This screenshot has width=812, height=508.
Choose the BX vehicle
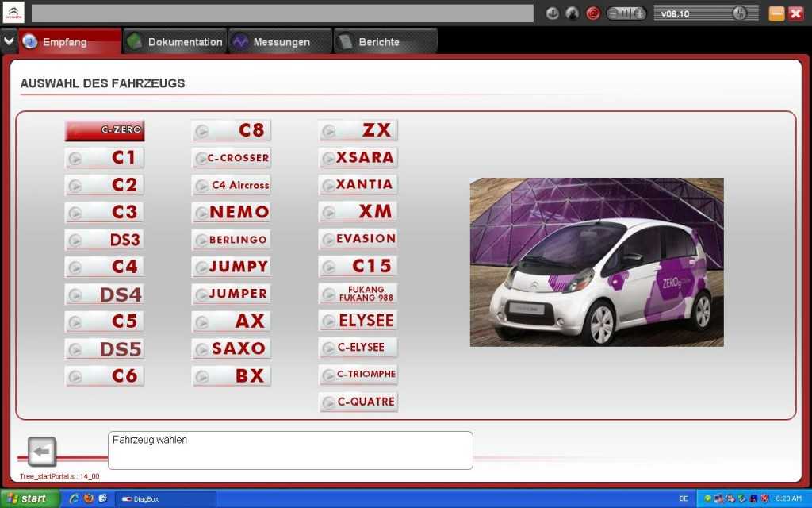point(232,376)
